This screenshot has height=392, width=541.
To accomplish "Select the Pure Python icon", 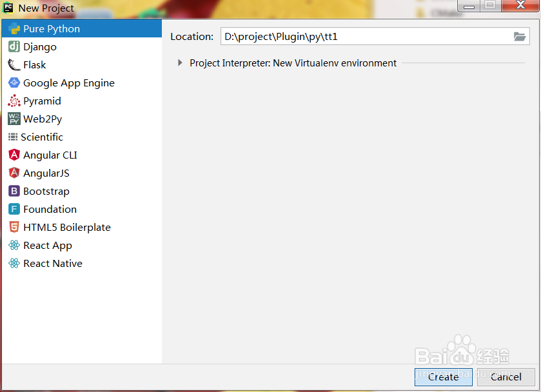I will click(x=14, y=28).
